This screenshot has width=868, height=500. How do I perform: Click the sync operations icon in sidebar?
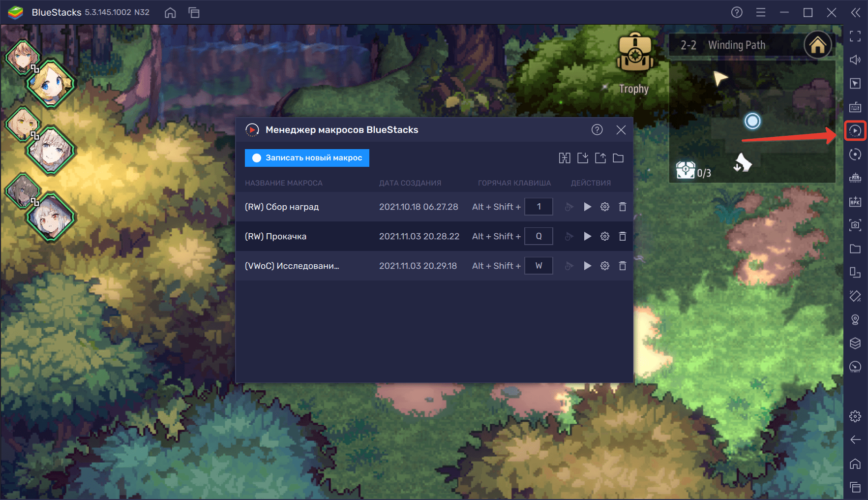tap(855, 155)
